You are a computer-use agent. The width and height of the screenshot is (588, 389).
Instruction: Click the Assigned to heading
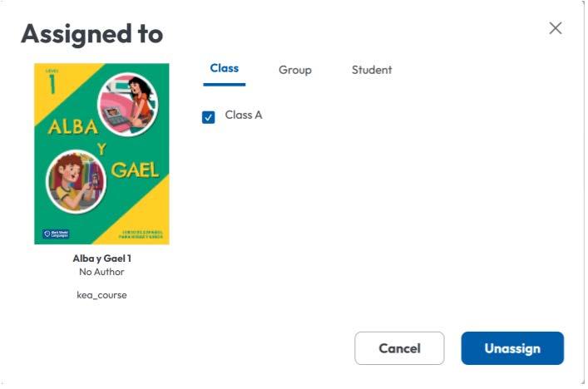coord(91,34)
